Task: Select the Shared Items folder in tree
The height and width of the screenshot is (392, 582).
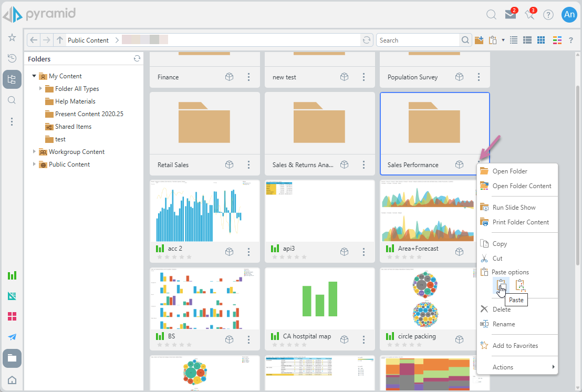Action: click(73, 127)
